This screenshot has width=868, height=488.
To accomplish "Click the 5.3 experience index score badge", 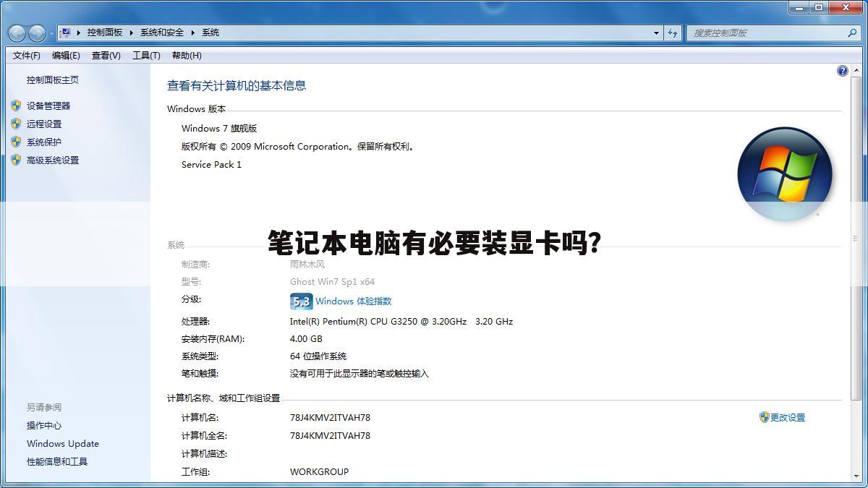I will 301,301.
